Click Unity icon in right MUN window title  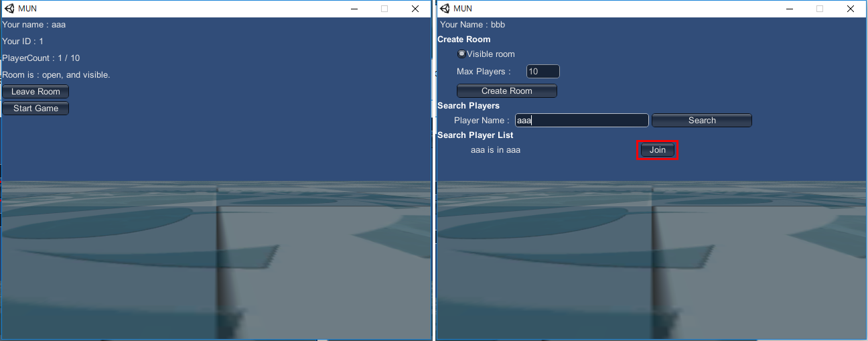[x=445, y=9]
